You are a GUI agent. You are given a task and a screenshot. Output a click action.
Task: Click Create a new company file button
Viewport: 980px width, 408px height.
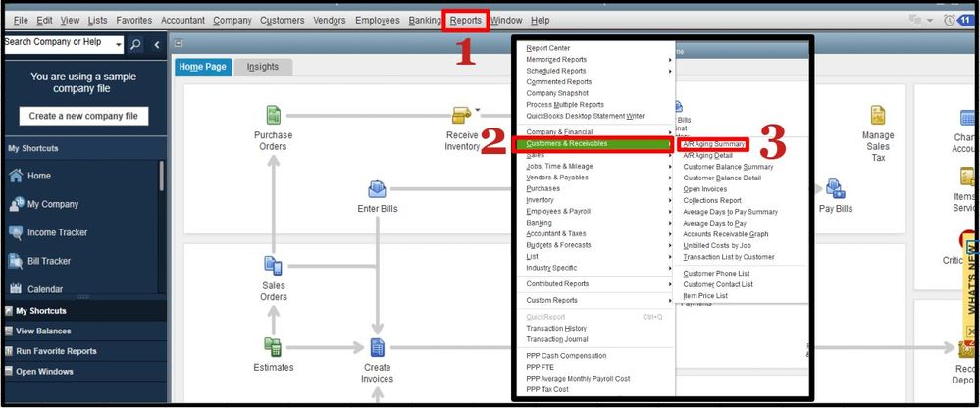tap(83, 116)
